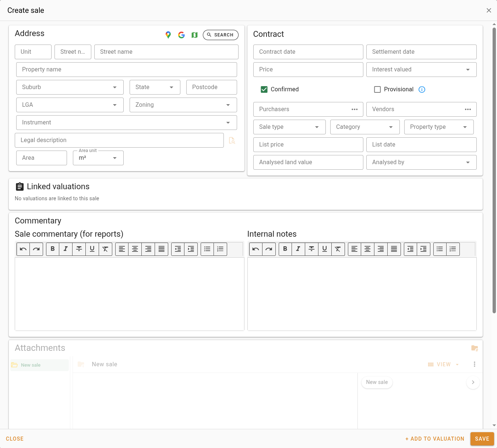Open the Suburb dropdown
Viewport: 497px width, 448px height.
click(70, 87)
